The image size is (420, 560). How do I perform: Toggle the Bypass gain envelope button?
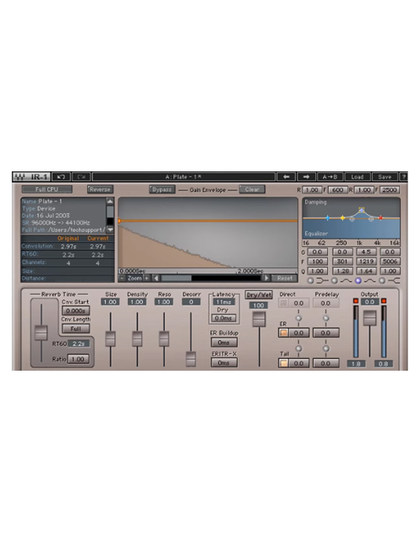162,190
